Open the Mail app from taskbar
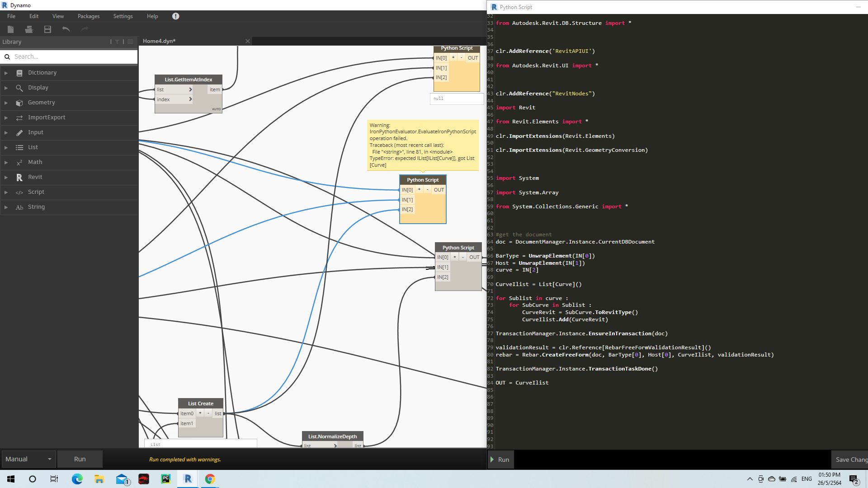Viewport: 868px width, 488px height. coord(122,479)
